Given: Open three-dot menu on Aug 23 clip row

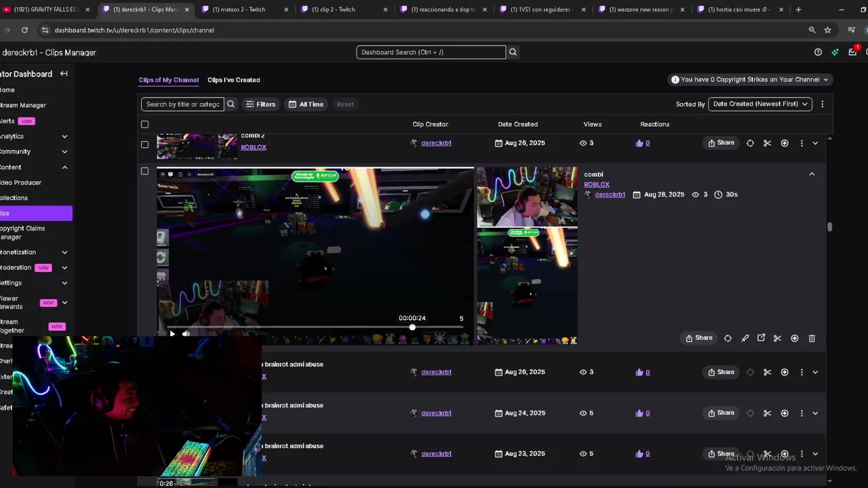Looking at the screenshot, I should pyautogui.click(x=802, y=453).
